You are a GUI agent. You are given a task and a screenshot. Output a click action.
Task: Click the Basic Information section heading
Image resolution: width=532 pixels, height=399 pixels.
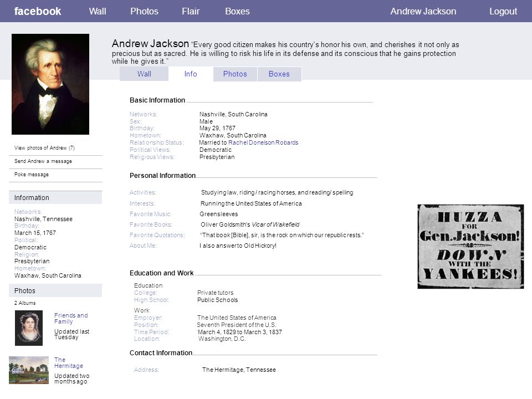pos(157,100)
